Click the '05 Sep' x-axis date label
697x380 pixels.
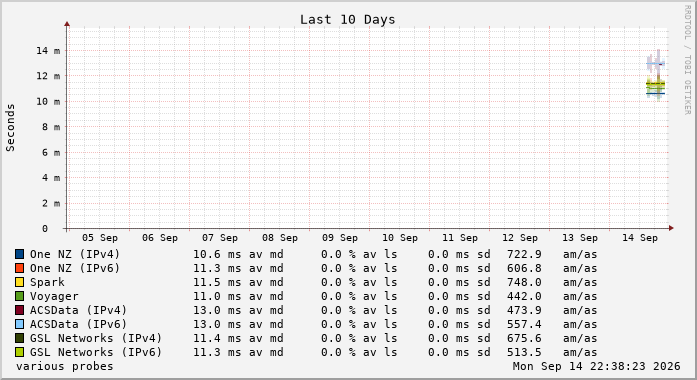click(x=100, y=238)
